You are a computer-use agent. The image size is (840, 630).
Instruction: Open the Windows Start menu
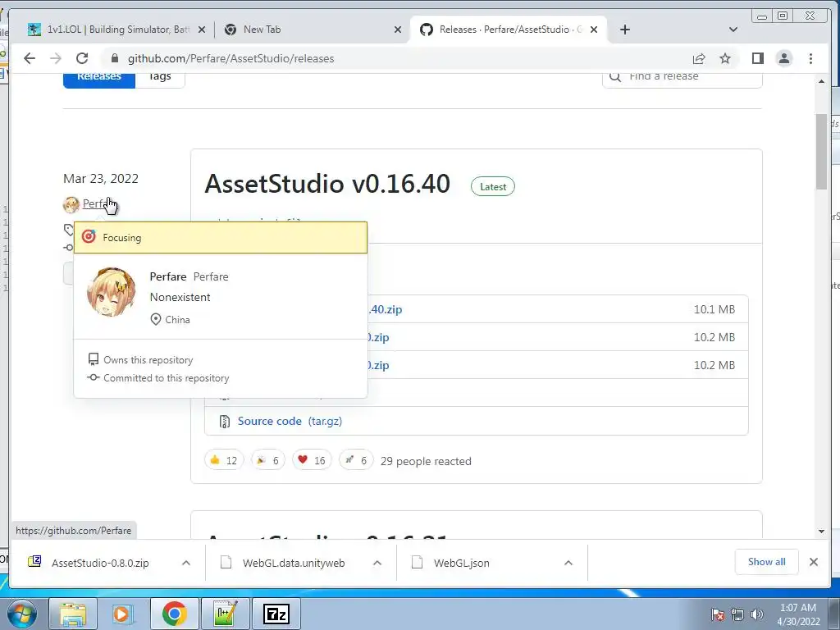[21, 614]
